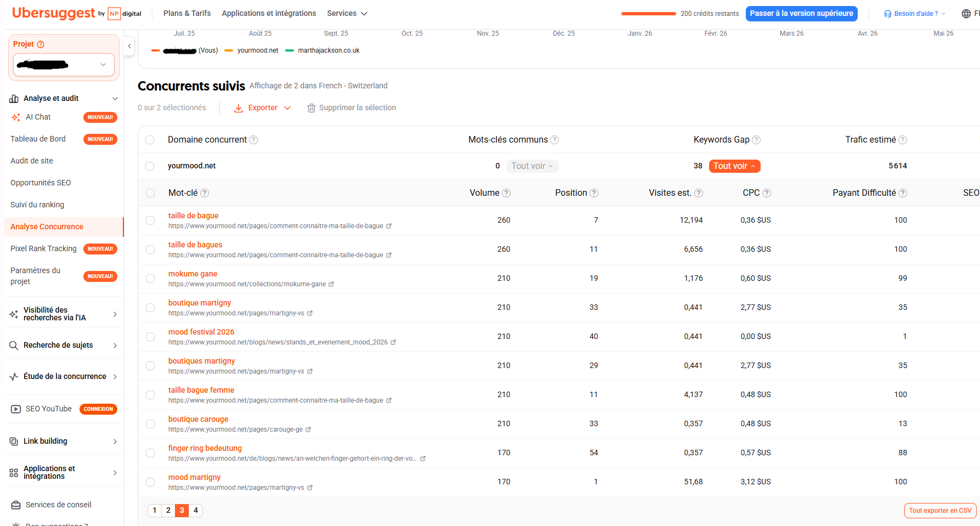
Task: Click the credits remaining progress bar
Action: [648, 14]
